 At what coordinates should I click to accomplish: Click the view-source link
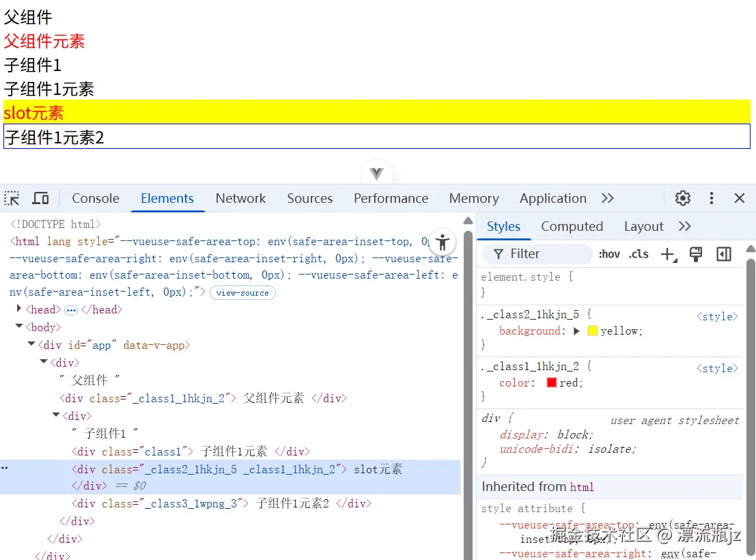click(242, 293)
